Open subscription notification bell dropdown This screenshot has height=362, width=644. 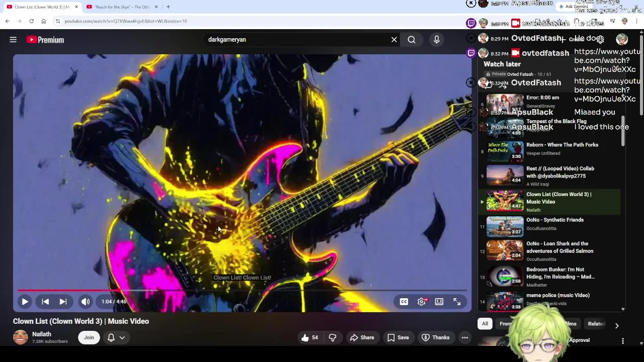click(116, 337)
